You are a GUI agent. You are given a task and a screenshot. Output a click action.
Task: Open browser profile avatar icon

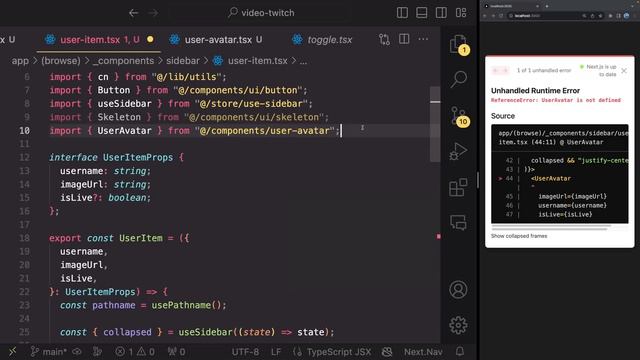[x=627, y=16]
